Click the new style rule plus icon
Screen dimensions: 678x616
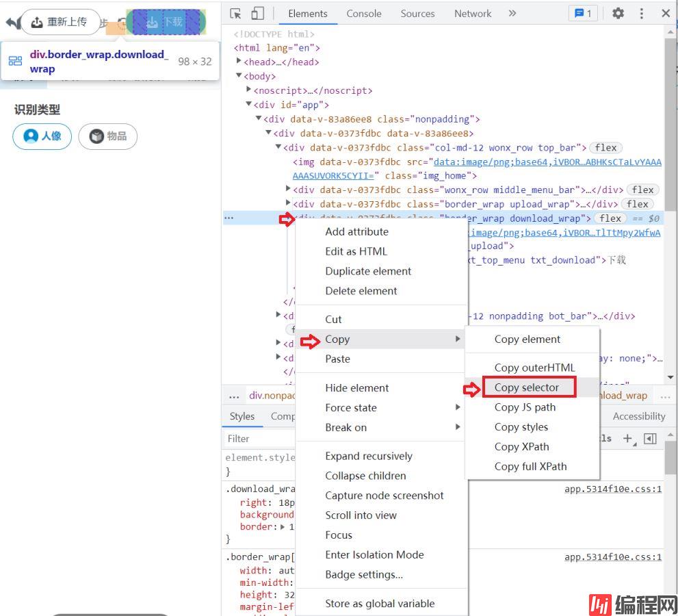click(x=627, y=439)
